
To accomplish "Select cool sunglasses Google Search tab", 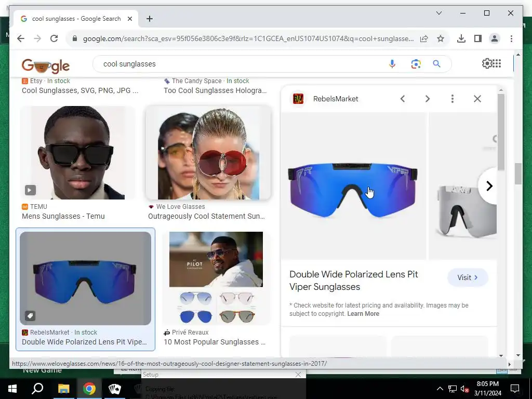I will 76,19.
